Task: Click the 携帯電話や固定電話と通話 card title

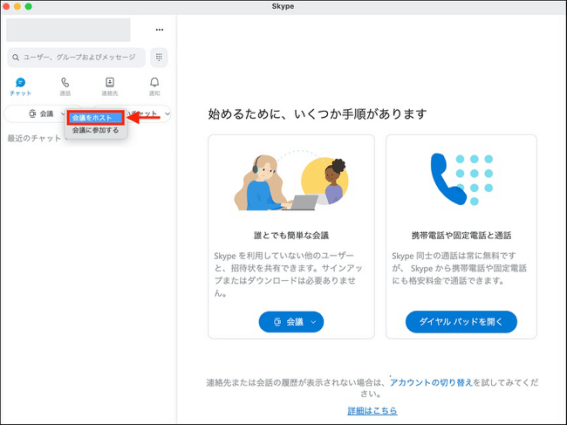Action: coord(461,235)
